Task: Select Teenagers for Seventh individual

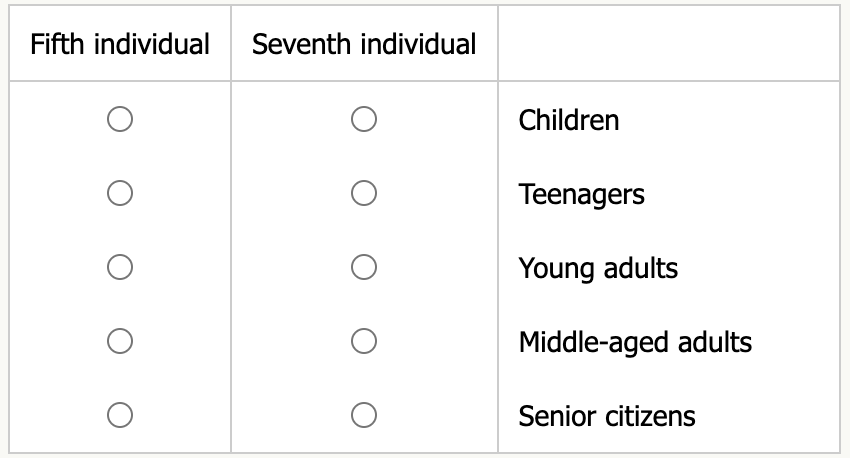Action: click(x=364, y=194)
